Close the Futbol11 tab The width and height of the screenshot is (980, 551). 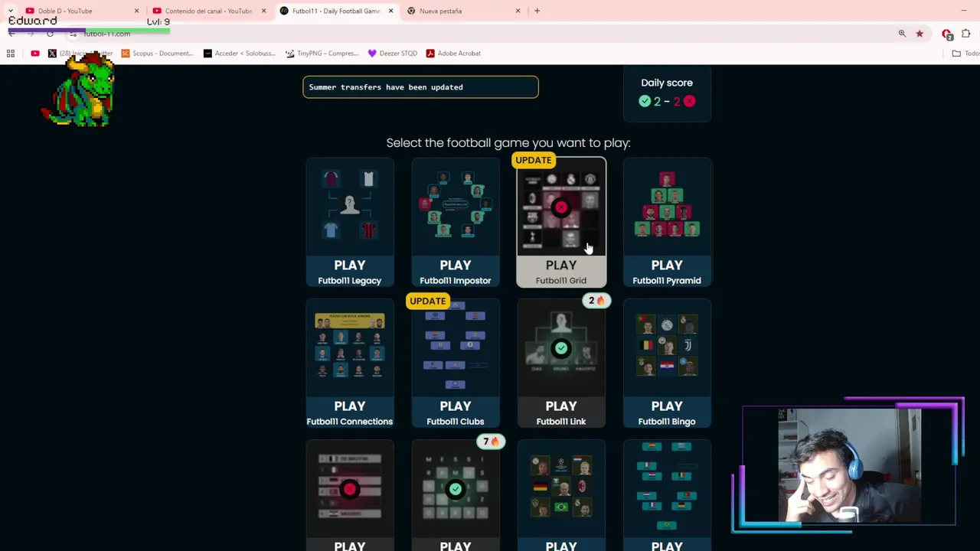tap(390, 11)
